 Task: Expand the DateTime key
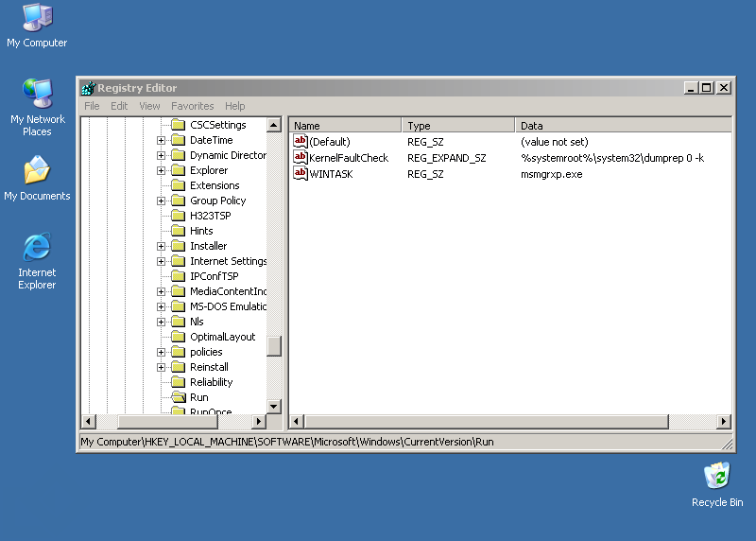pyautogui.click(x=161, y=140)
